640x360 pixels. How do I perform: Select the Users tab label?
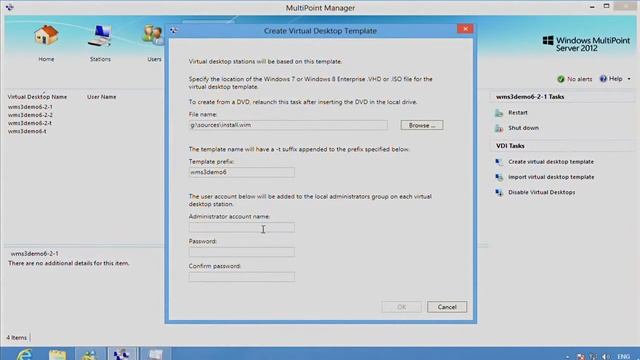point(154,59)
